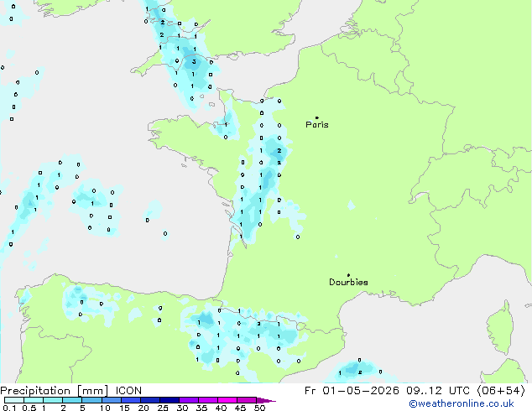The width and height of the screenshot is (532, 411).
Task: Click the legend value label '45'
Action: (x=240, y=408)
